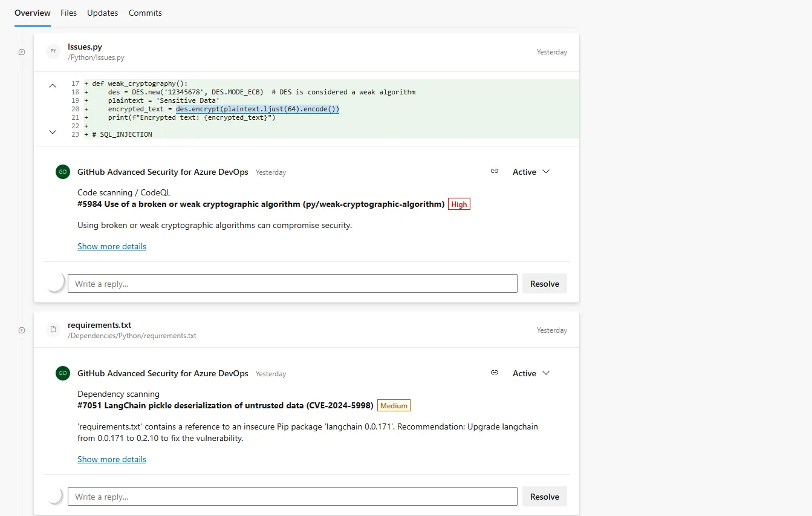This screenshot has width=812, height=516.
Task: Click the down chevron to reveal later code lines
Action: [53, 131]
